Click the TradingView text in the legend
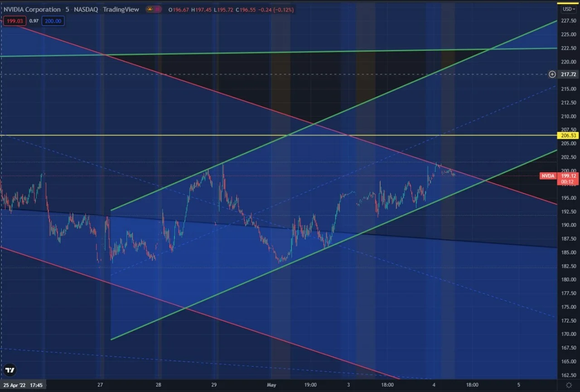This screenshot has height=392, width=580. tap(121, 10)
